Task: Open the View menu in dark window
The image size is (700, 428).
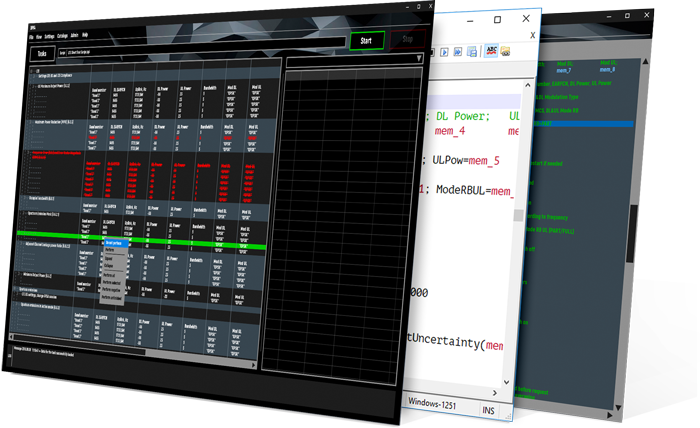Action: coord(39,37)
